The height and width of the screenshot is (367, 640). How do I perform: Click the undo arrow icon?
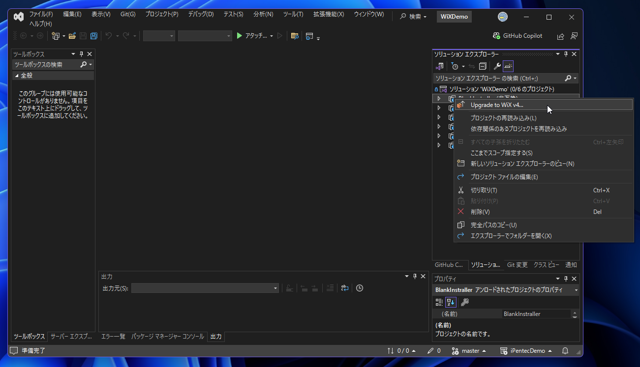109,36
